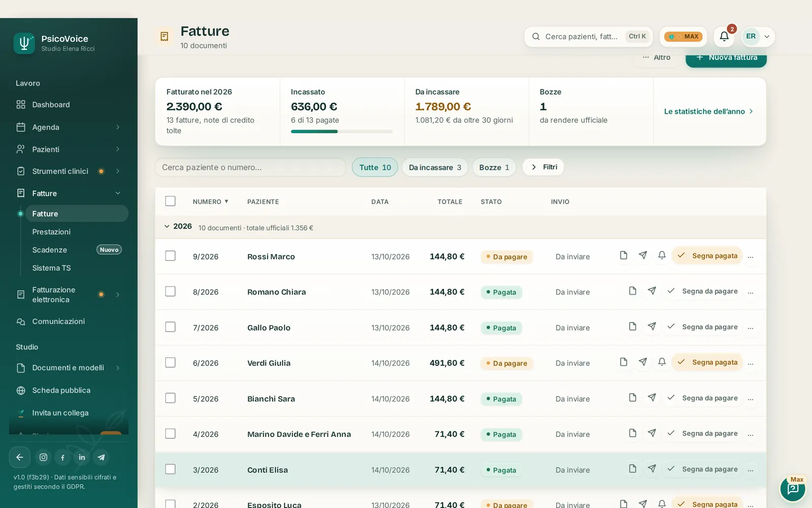Sort the table by NUMERO column
This screenshot has height=508, width=812.
211,202
